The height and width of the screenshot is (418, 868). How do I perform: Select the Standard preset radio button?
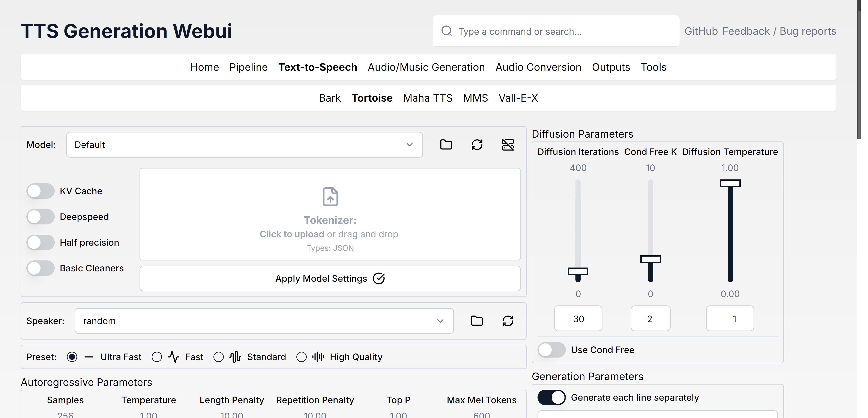pos(218,357)
